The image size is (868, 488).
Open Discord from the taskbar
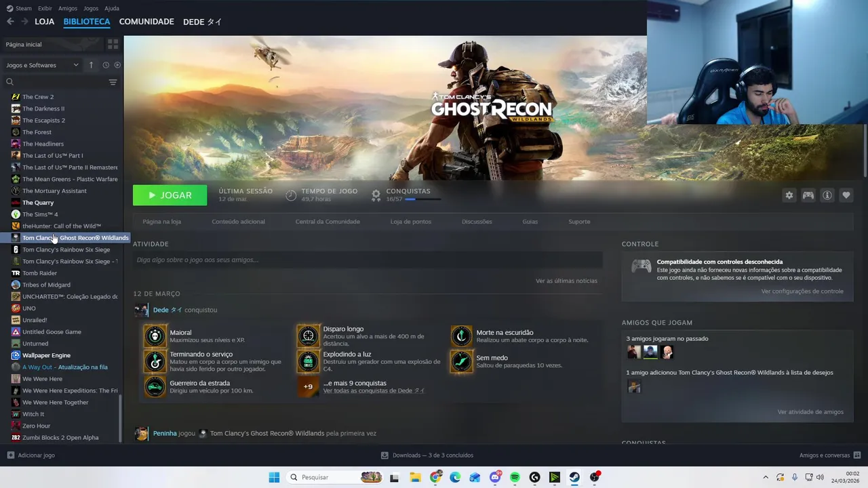point(495,477)
